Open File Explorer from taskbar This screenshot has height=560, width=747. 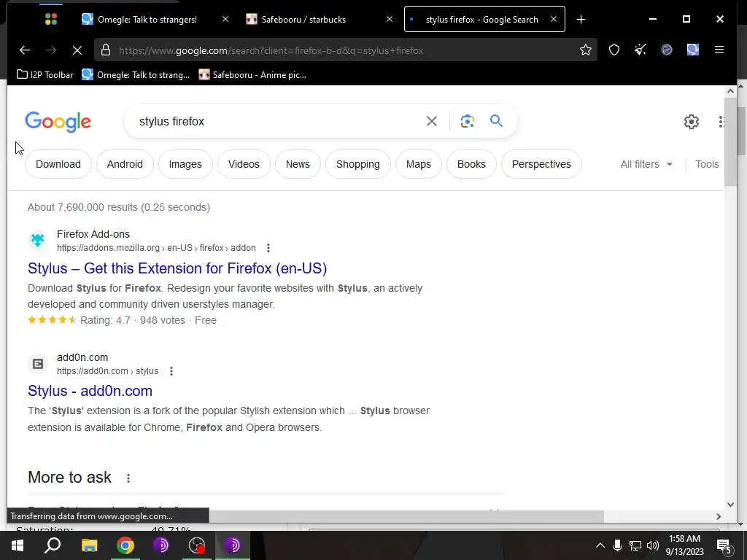click(89, 545)
